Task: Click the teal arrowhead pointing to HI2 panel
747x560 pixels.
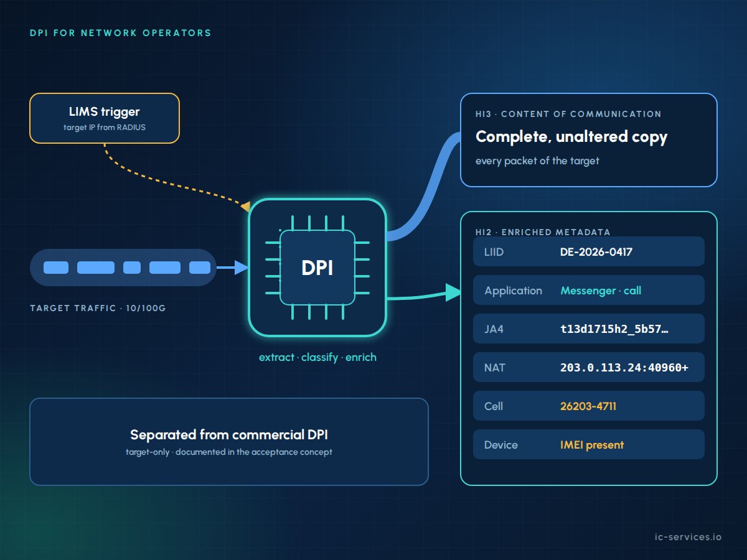Action: pyautogui.click(x=453, y=291)
